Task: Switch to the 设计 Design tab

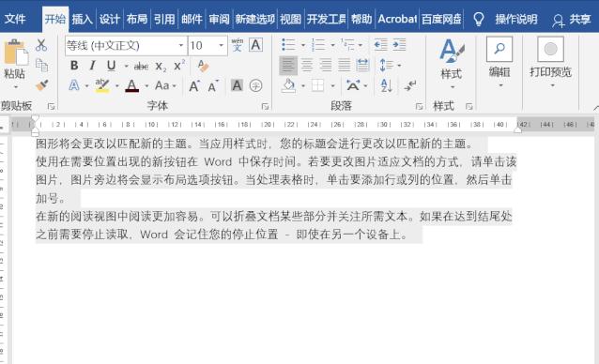Action: point(110,19)
